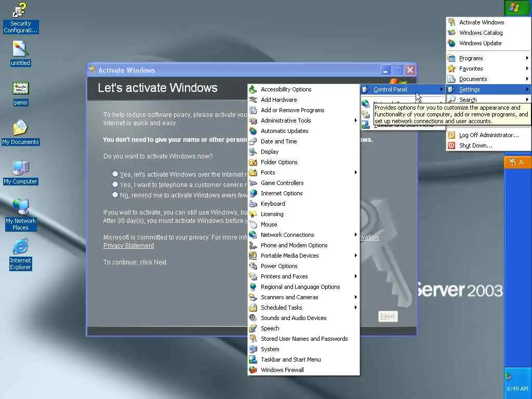Click the Add Hardware icon
Image resolution: width=532 pixels, height=399 pixels.
pyautogui.click(x=253, y=100)
